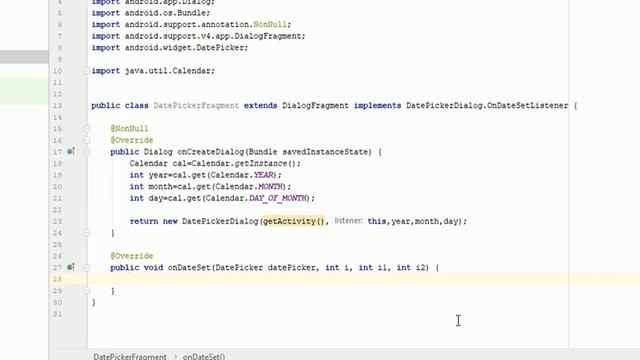Click the 'extends' keyword
This screenshot has height=360, width=640.
pos(260,105)
